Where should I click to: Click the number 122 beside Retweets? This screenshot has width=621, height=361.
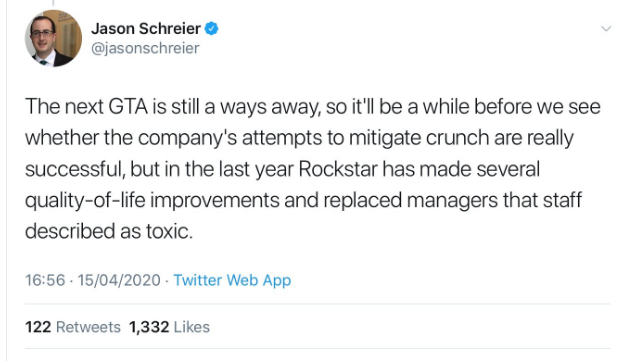point(38,327)
